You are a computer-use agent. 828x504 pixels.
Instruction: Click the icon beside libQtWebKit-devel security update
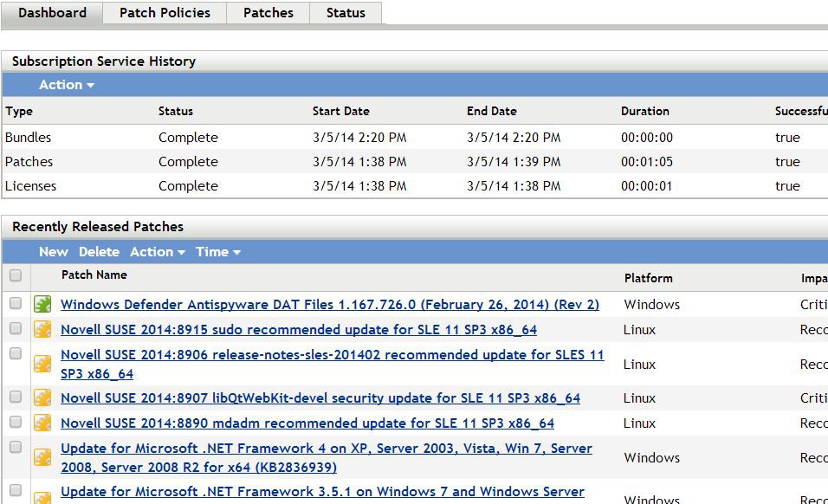(x=42, y=397)
